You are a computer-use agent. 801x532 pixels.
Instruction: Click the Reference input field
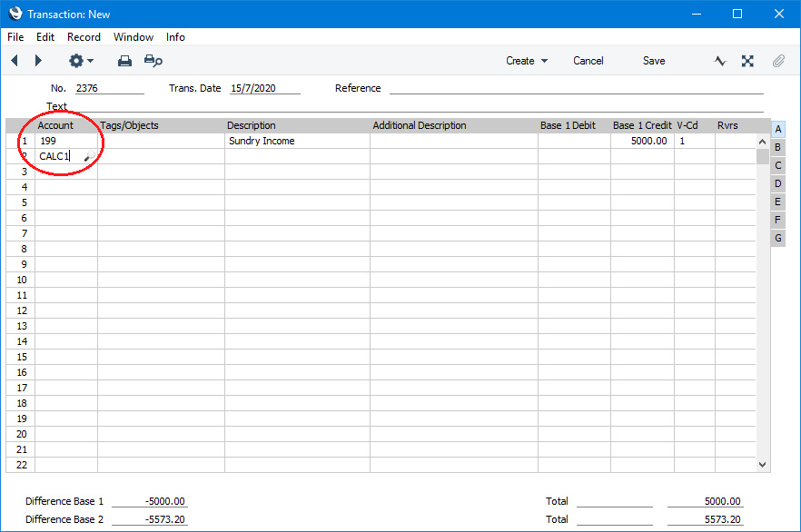tap(576, 88)
